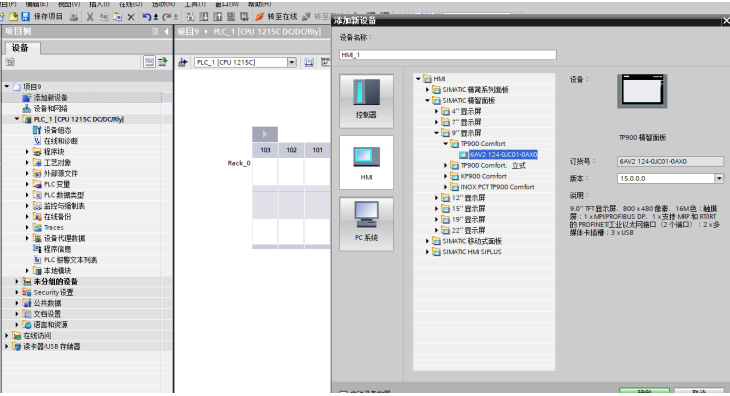Click 项目9 in the editor breadcrumb
This screenshot has height=396, width=730.
(188, 32)
